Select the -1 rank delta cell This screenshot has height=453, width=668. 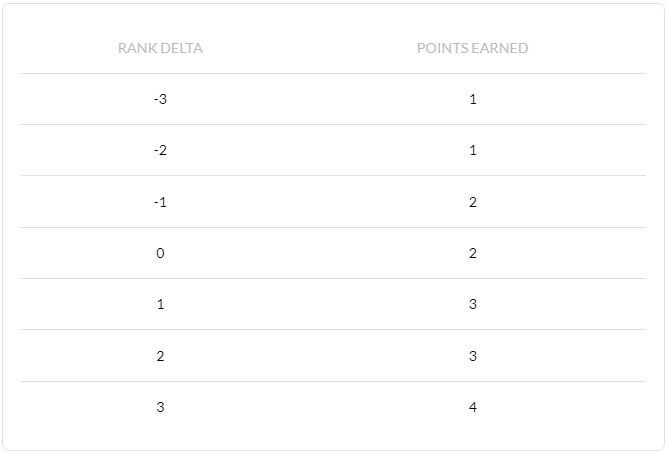[x=160, y=202]
